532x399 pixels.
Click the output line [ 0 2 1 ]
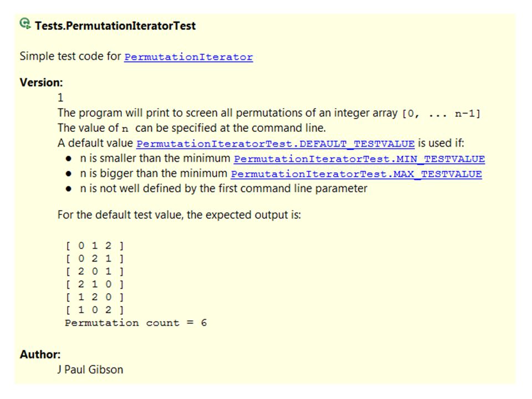click(x=95, y=259)
